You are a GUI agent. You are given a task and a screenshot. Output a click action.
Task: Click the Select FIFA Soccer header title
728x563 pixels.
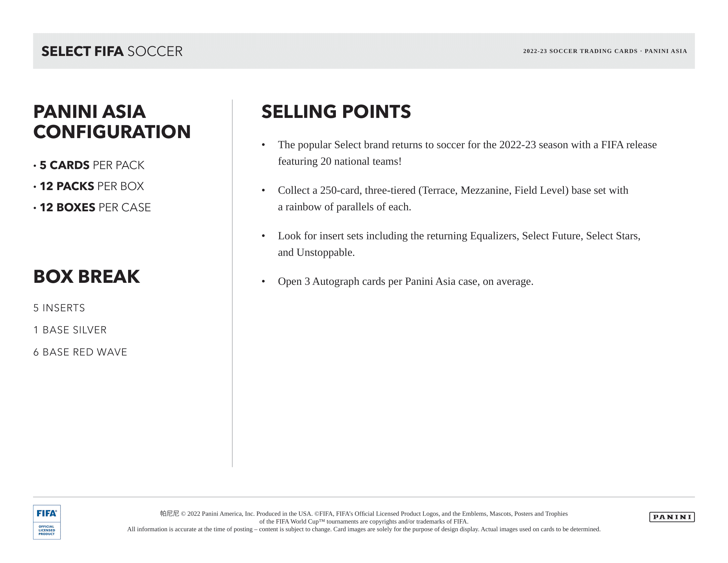(x=112, y=51)
